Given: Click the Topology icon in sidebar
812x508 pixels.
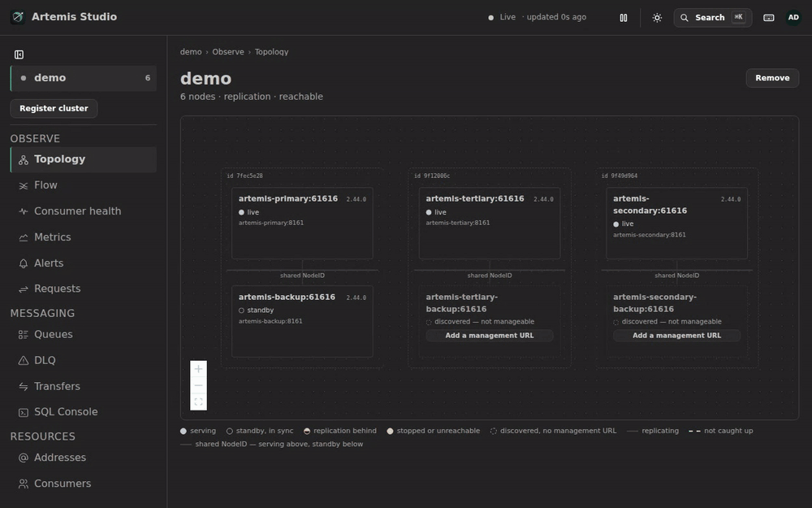Looking at the screenshot, I should [24, 159].
